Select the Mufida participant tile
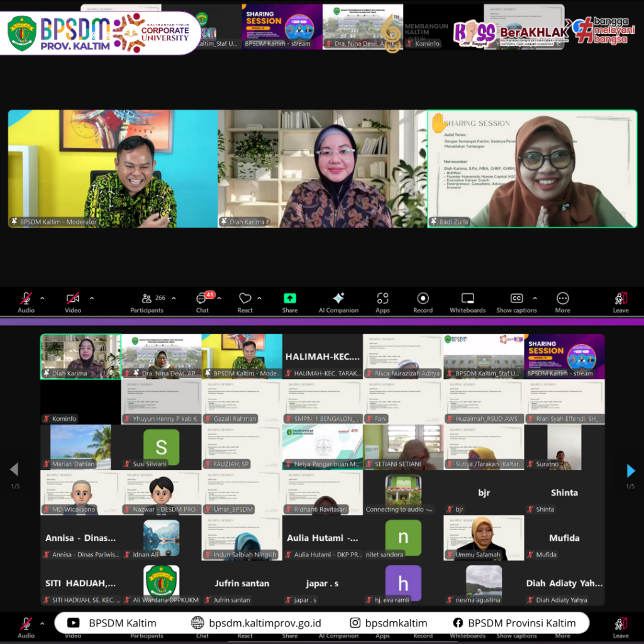Screen dimensions: 644x644 [564, 538]
